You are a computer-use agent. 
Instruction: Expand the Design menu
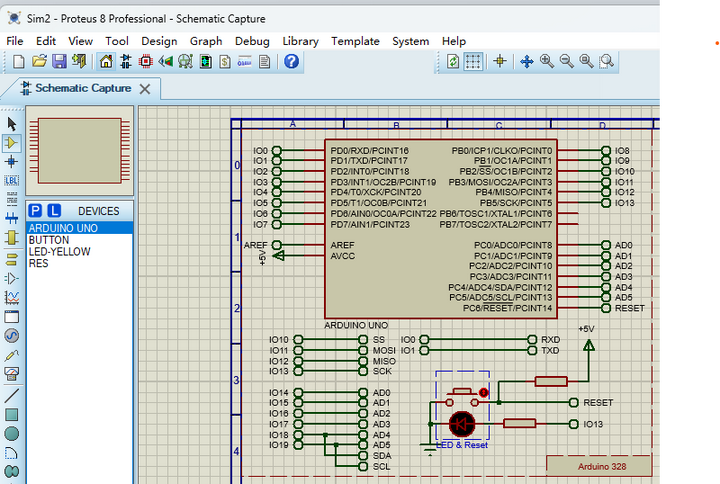click(158, 41)
